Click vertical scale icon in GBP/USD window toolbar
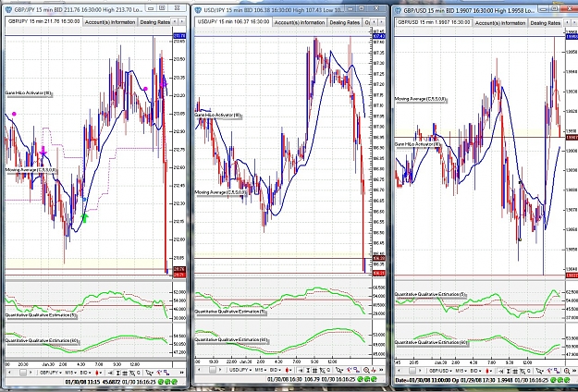Viewport: 578px width, 392px height. 509,371
